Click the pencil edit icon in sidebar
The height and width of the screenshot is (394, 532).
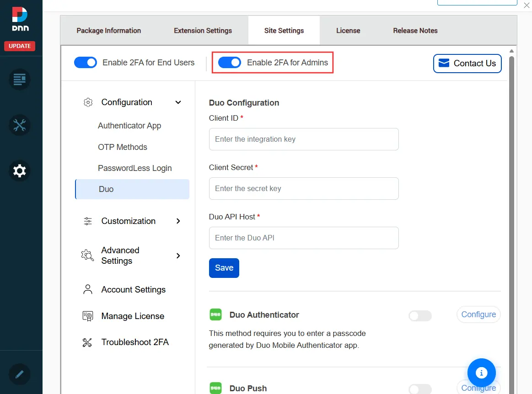tap(19, 374)
